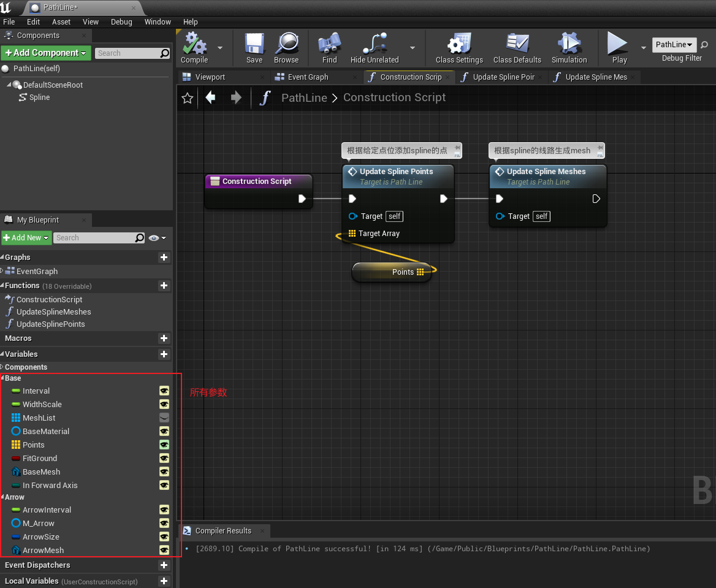
Task: Select the Debug Filter magnifier icon
Action: pyautogui.click(x=704, y=45)
